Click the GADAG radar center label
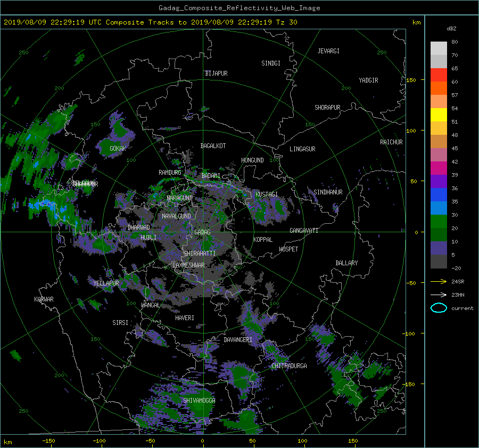 pos(202,232)
